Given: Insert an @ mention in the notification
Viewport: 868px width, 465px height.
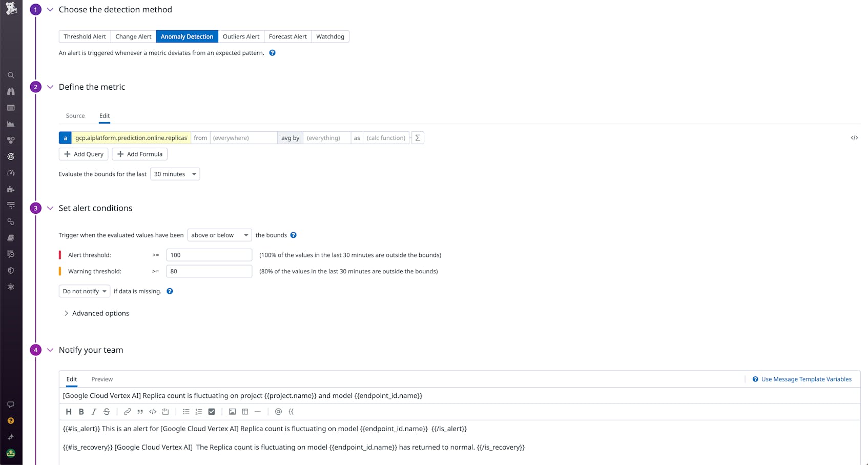Looking at the screenshot, I should tap(278, 412).
